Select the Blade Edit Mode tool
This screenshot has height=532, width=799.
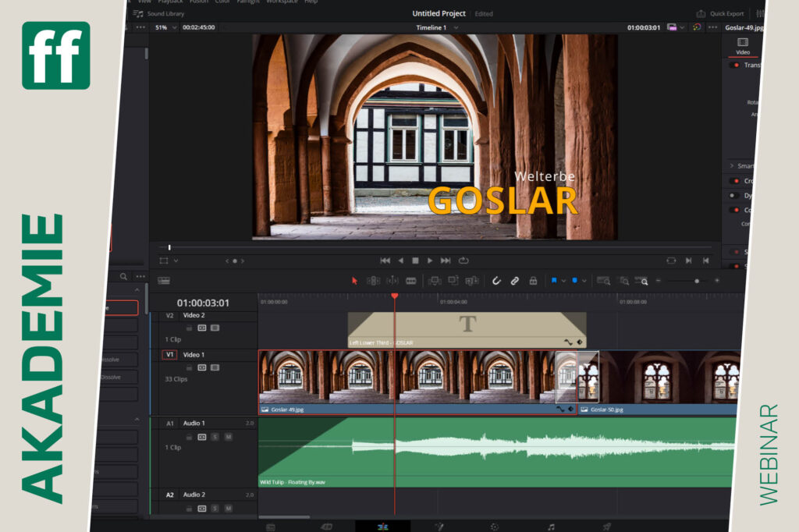click(x=410, y=281)
